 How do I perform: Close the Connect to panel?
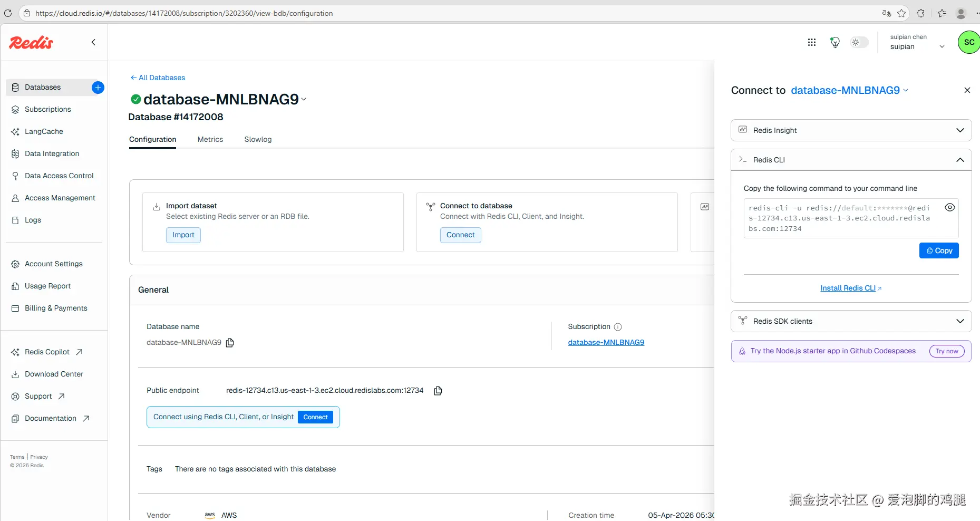click(x=967, y=90)
